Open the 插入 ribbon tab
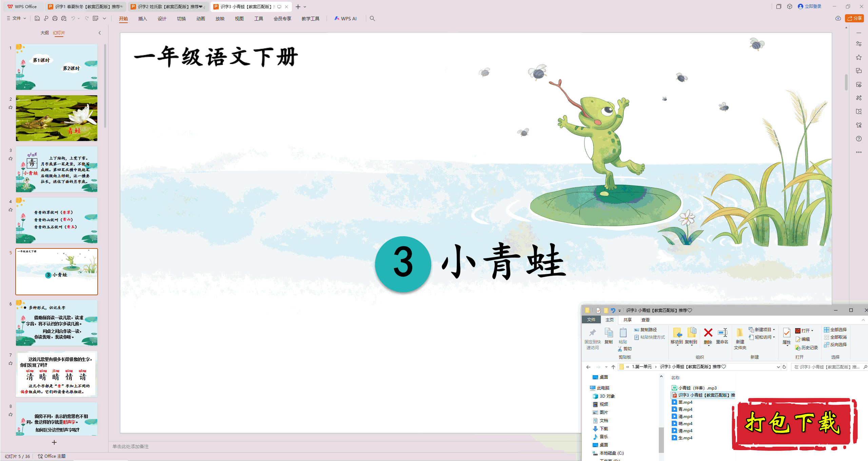868x461 pixels. tap(142, 19)
